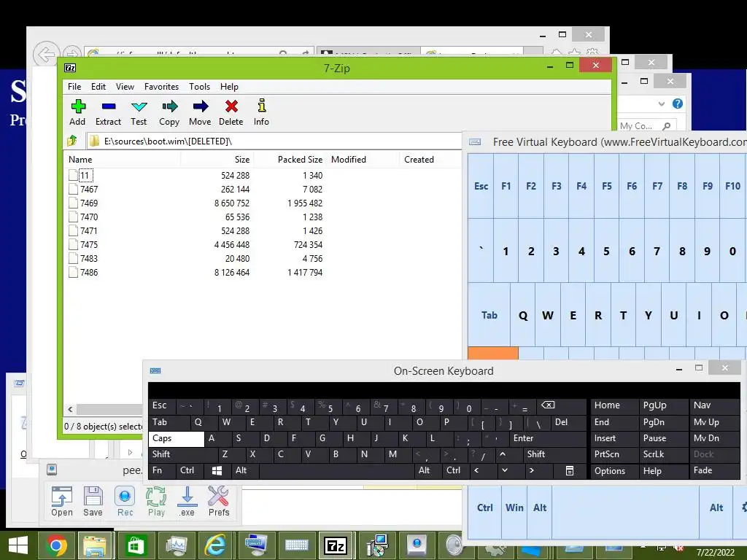
Task: Click Nav key on On-Screen Keyboard
Action: coord(715,405)
